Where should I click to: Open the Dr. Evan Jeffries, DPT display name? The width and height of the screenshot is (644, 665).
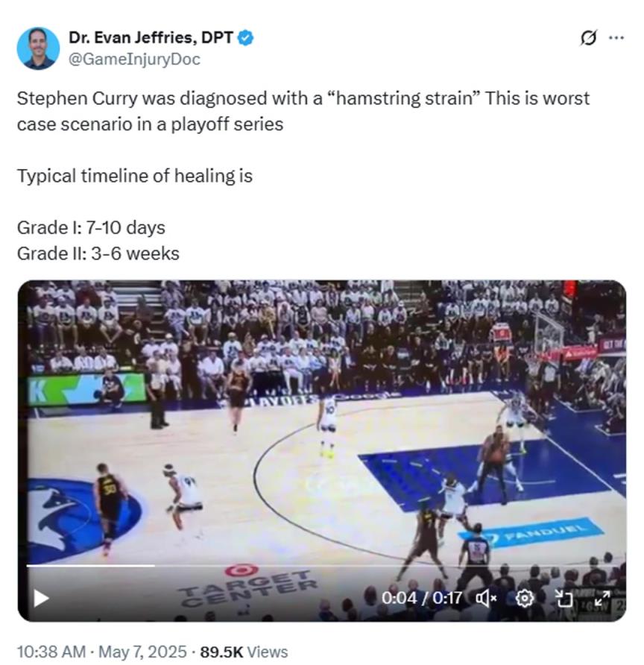(151, 38)
